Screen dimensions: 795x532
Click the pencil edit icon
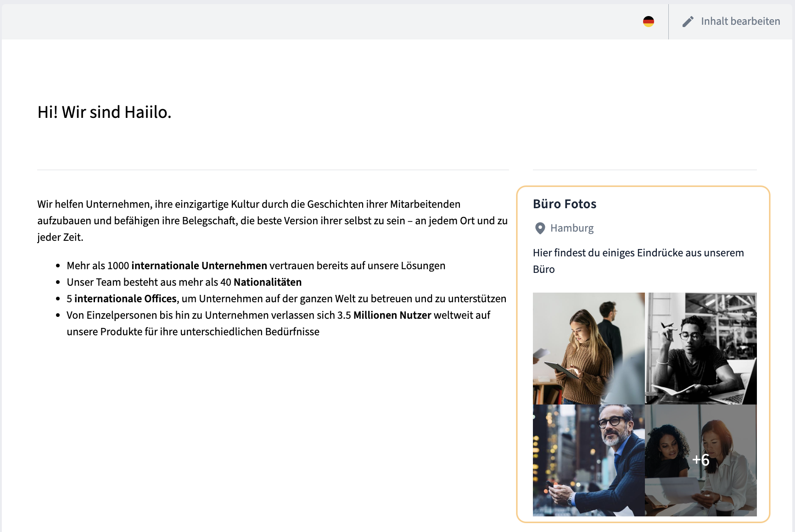pyautogui.click(x=688, y=22)
